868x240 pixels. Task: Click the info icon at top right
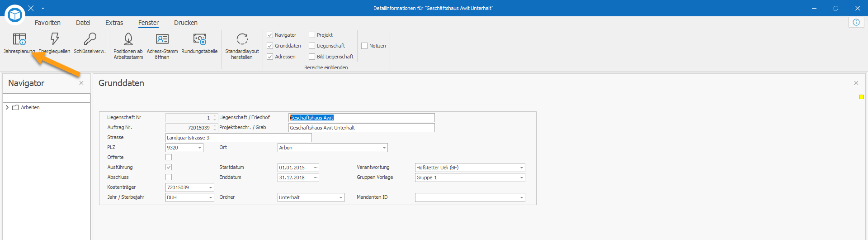tap(856, 22)
